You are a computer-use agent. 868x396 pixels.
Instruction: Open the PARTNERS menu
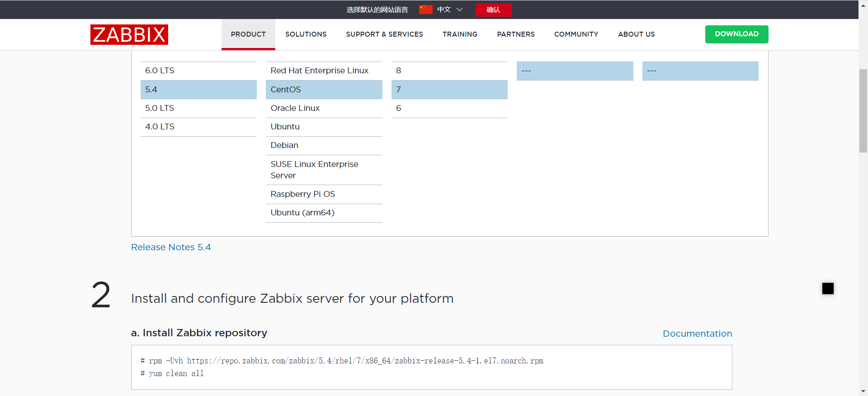coord(516,34)
